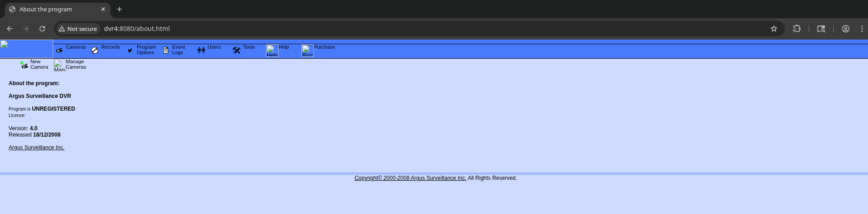Click the Program Options checkmark icon
This screenshot has height=214, width=868.
[130, 50]
